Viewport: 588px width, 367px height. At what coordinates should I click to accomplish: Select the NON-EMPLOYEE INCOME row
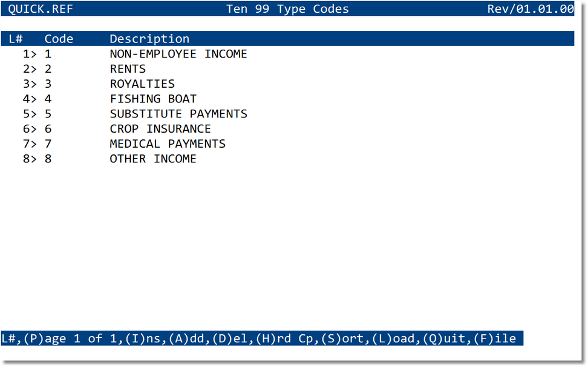pos(178,54)
